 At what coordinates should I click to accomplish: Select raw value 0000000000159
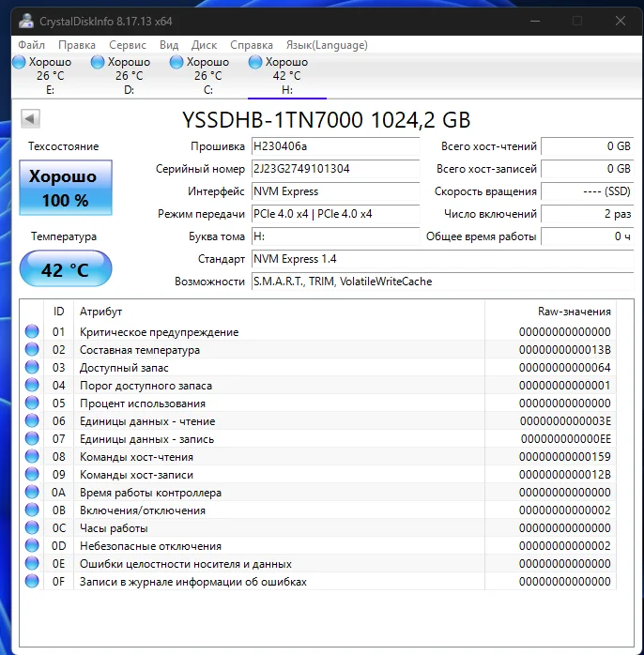click(x=564, y=457)
